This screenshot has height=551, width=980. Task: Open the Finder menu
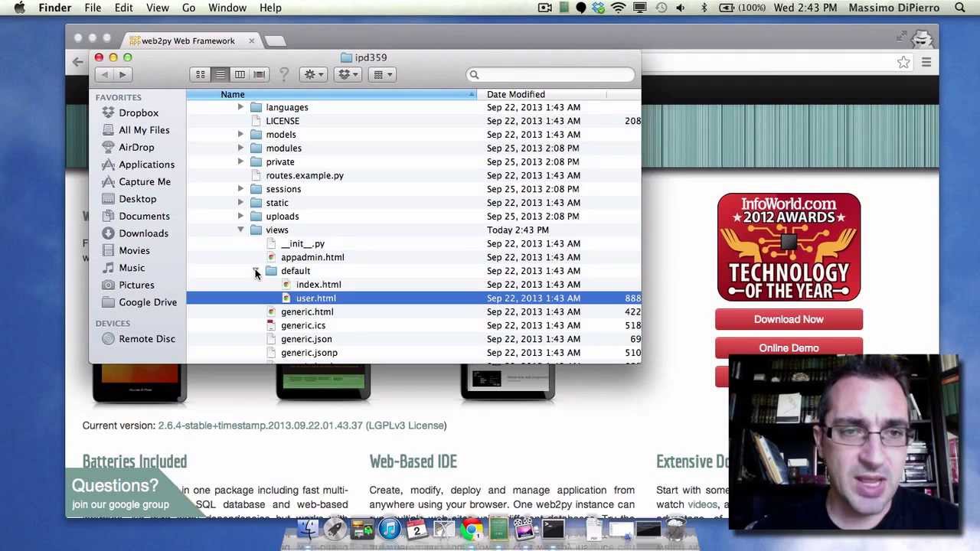click(x=55, y=8)
